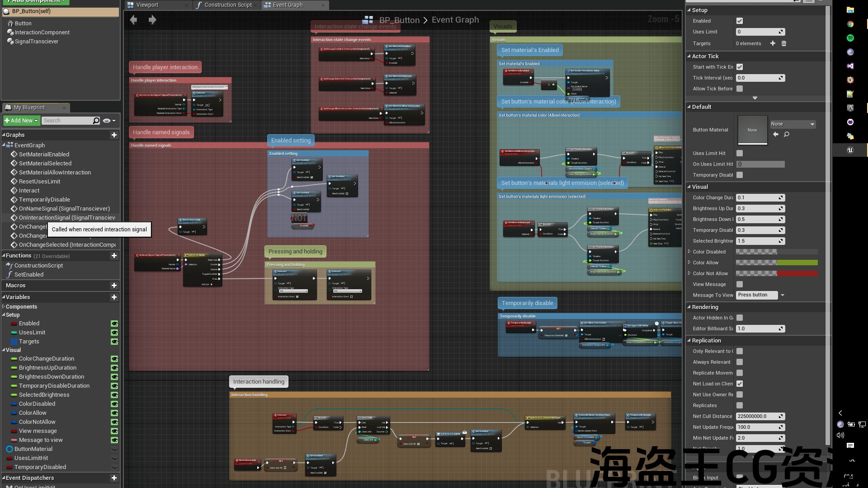Click the plus icon next to Graphs
Image resolution: width=868 pixels, height=488 pixels.
pyautogui.click(x=114, y=135)
